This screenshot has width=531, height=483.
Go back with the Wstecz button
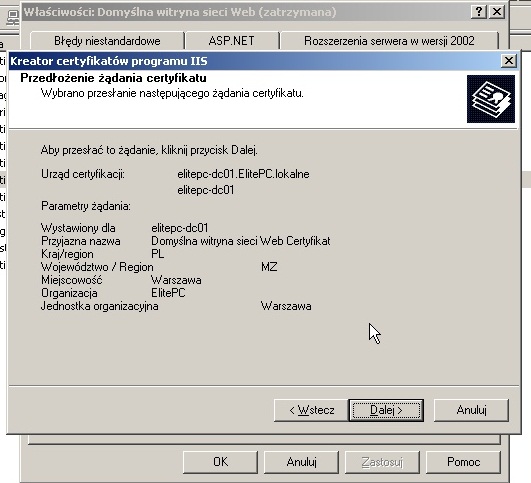(311, 410)
